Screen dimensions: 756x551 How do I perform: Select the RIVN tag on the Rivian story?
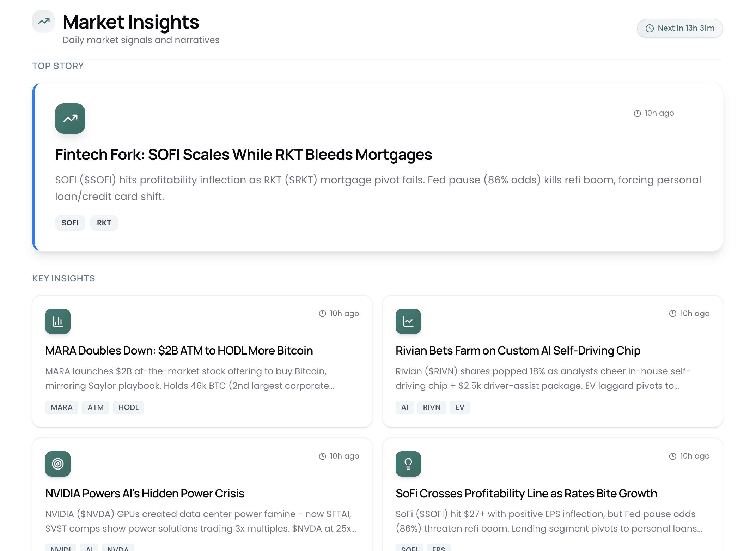(x=432, y=407)
